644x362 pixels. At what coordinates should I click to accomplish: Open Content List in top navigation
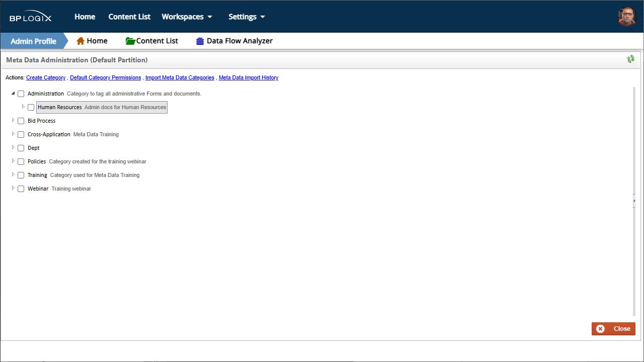coord(129,17)
